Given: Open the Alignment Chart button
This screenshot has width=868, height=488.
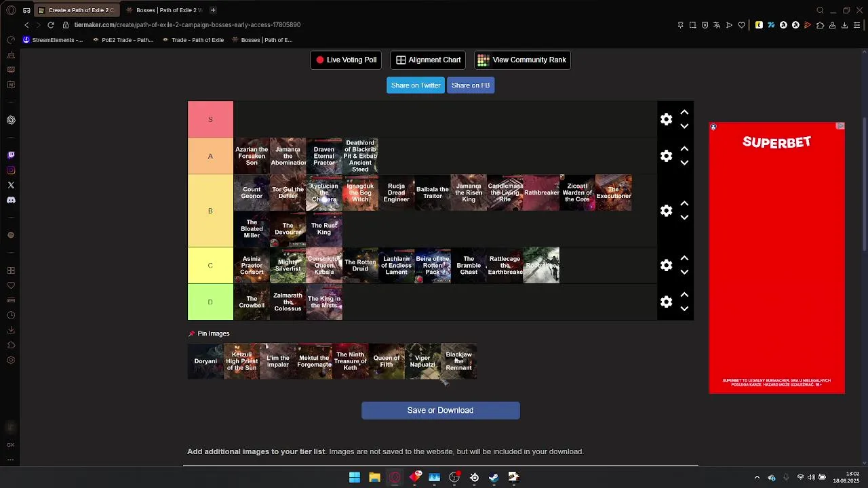Looking at the screenshot, I should [428, 60].
